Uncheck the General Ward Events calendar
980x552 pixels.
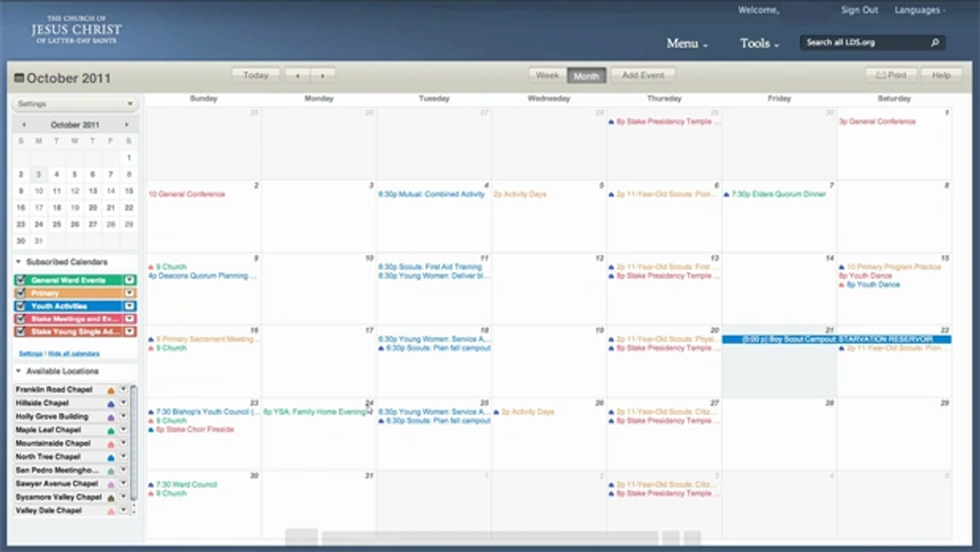pyautogui.click(x=20, y=280)
